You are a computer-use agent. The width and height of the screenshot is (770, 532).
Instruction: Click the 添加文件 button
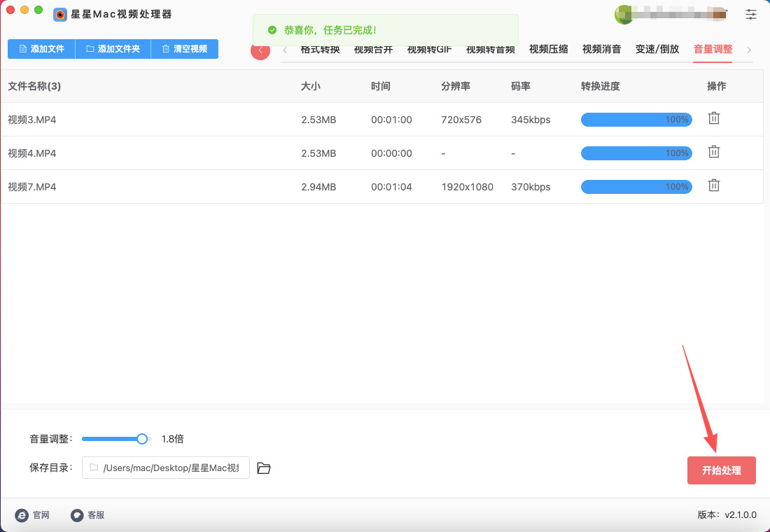[41, 49]
